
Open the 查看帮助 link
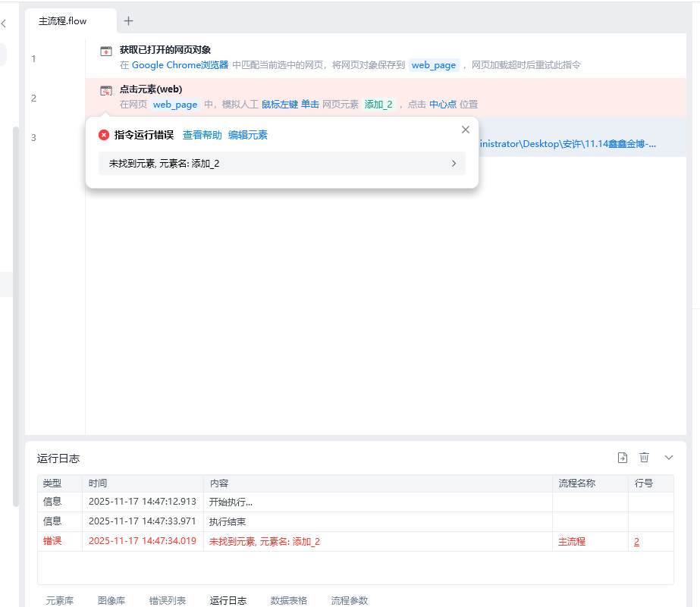tap(202, 135)
